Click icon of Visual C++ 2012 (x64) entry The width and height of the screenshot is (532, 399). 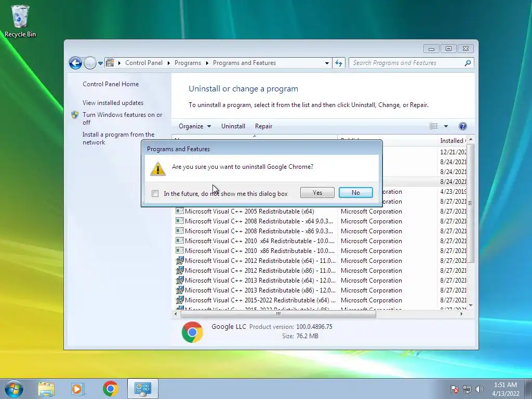(179, 261)
